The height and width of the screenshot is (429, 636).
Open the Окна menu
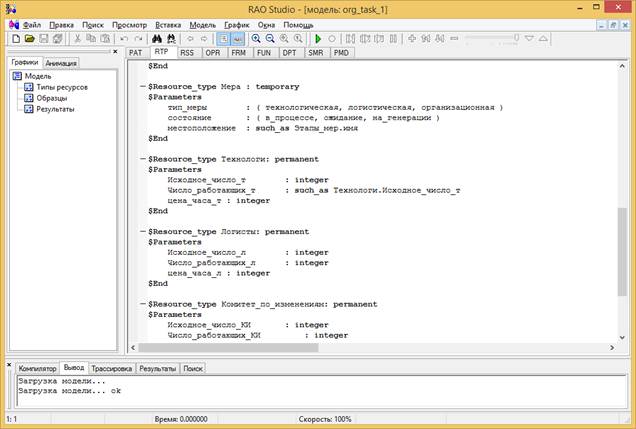pyautogui.click(x=266, y=25)
